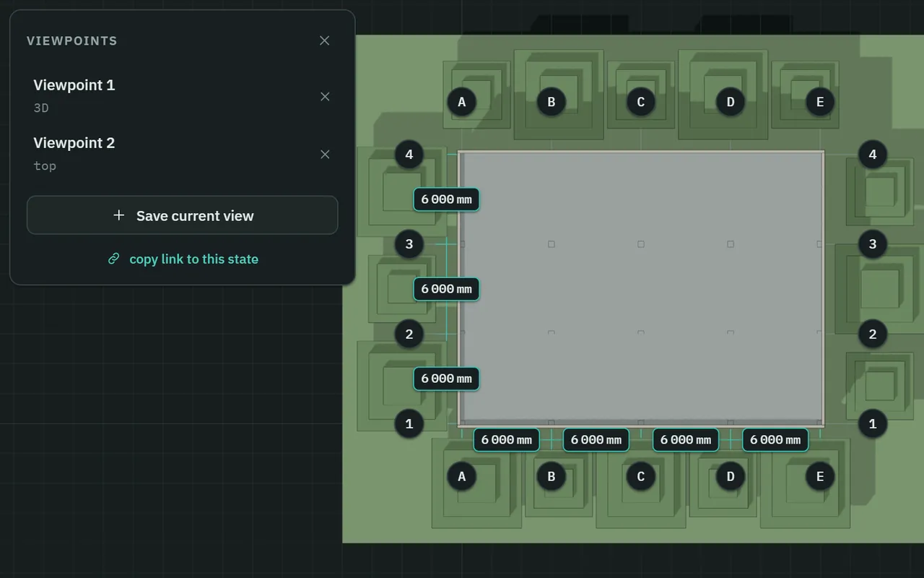
Task: Click bottom grid bubble D
Action: coord(731,476)
